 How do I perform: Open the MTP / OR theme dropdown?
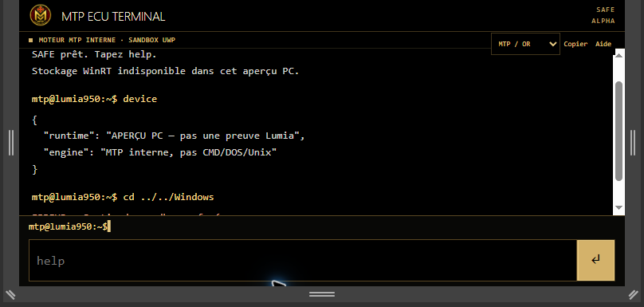tap(525, 44)
